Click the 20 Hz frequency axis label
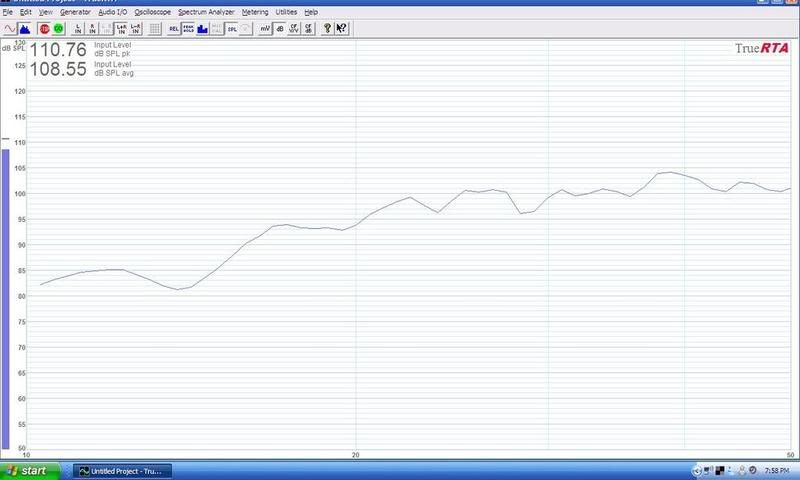Viewport: 800px width, 480px height. [356, 454]
